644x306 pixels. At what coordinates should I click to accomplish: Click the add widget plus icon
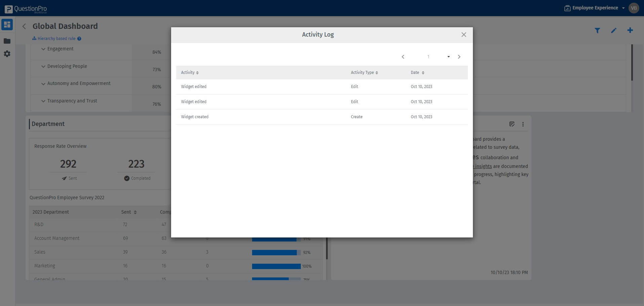630,30
